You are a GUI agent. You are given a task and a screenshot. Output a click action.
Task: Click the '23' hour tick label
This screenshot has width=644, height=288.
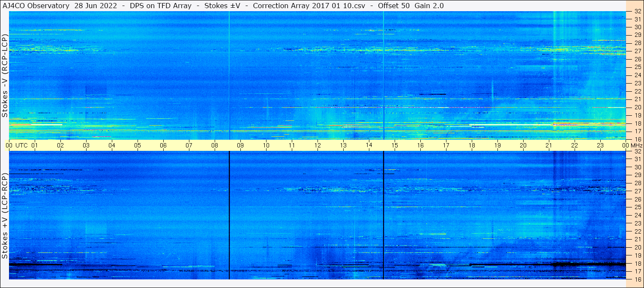600,145
